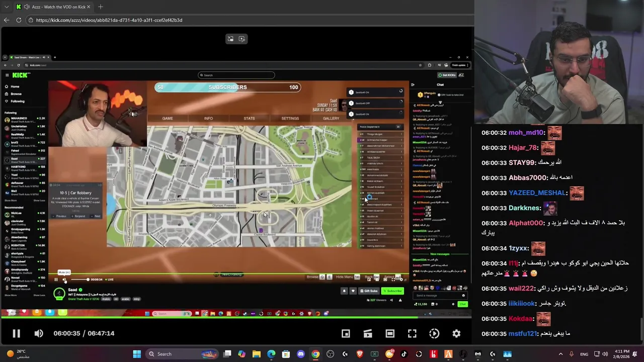Click chat username STAY99
Screen dimensions: 644x362
[521, 163]
